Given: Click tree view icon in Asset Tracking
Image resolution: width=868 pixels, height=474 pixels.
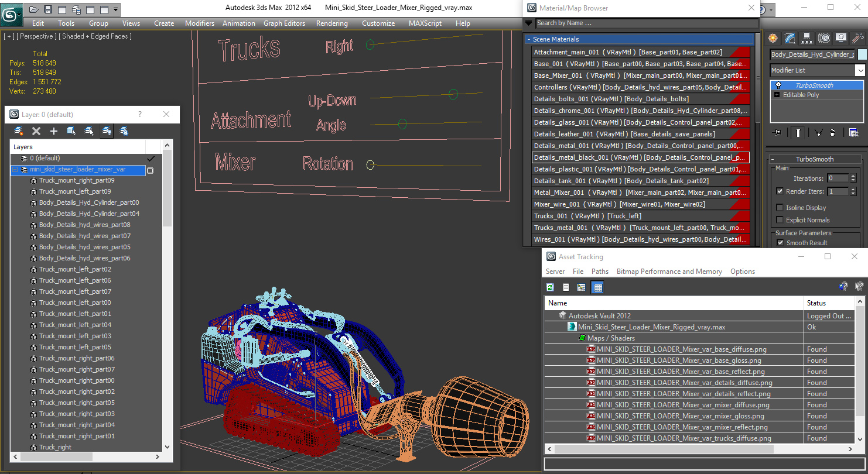Looking at the screenshot, I should click(582, 287).
